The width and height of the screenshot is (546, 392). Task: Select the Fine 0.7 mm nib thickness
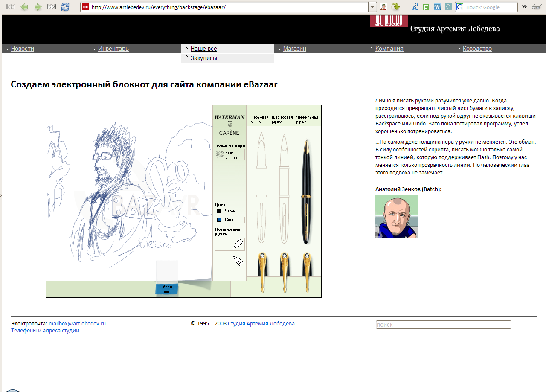point(229,155)
